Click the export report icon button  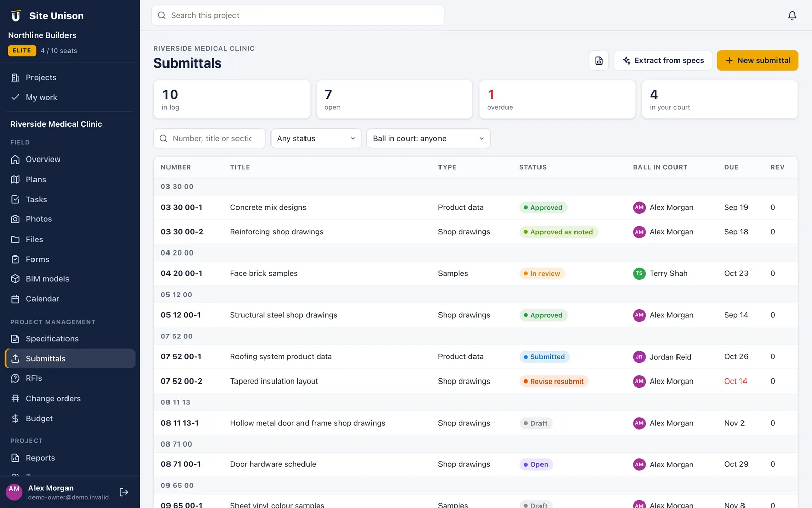(599, 60)
